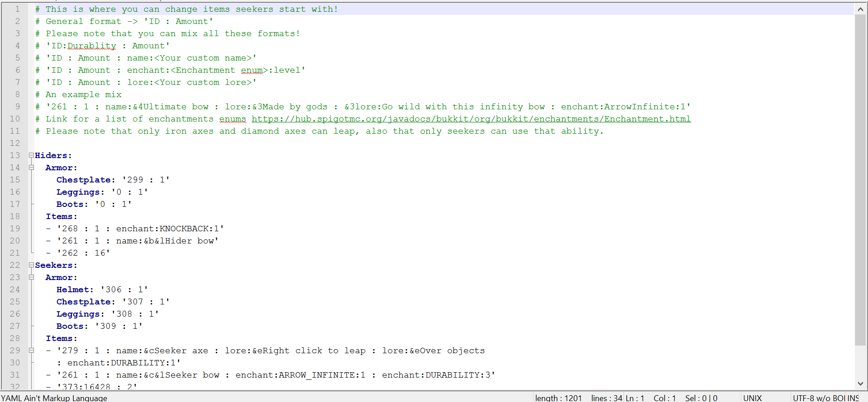Click the scroll down arrow of vertical scrollbar
This screenshot has width=868, height=402.
point(860,383)
